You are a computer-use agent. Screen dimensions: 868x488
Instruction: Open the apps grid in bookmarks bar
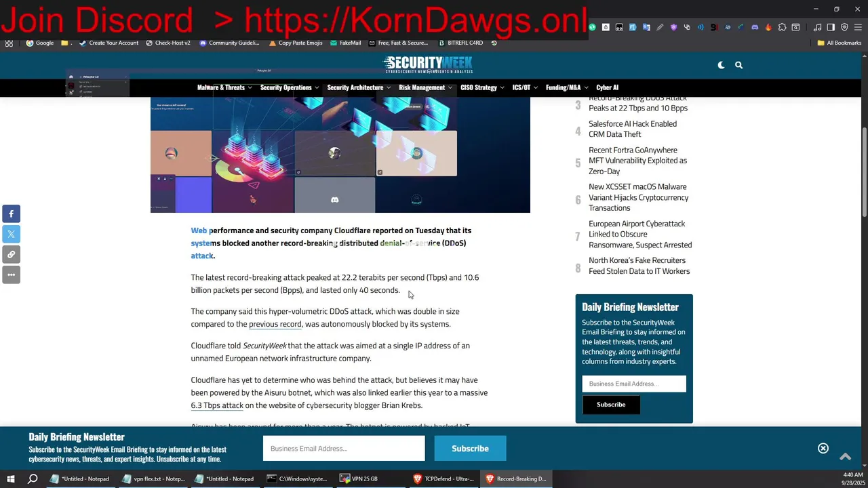pos(9,43)
